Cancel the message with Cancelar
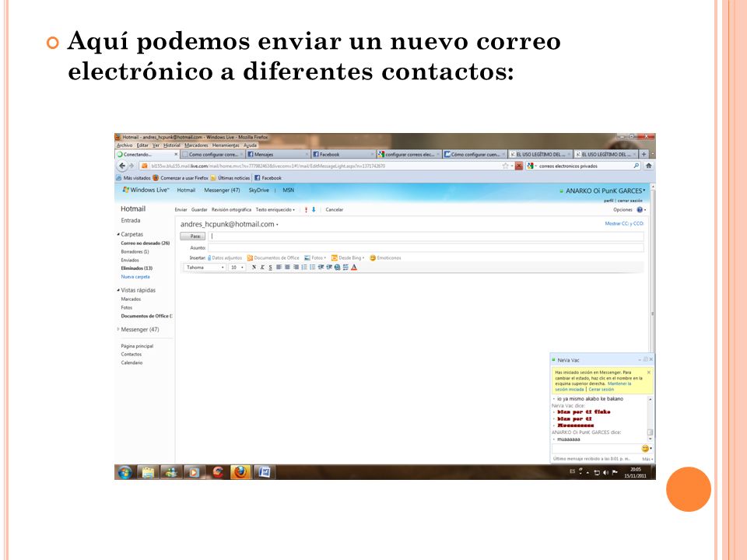Viewport: 747px width, 560px height. pos(335,209)
